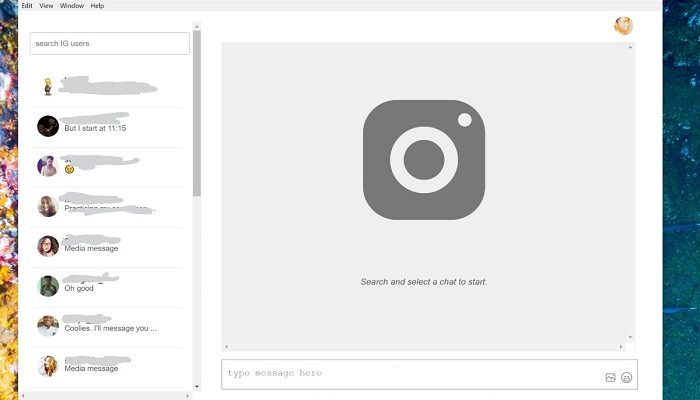The width and height of the screenshot is (700, 400).
Task: Open the emoji picker icon
Action: click(x=626, y=378)
